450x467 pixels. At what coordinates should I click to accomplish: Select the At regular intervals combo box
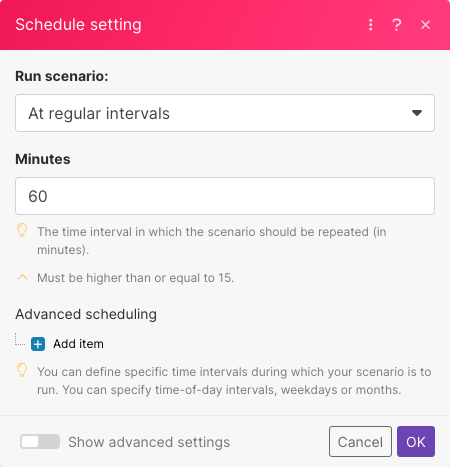pos(225,113)
